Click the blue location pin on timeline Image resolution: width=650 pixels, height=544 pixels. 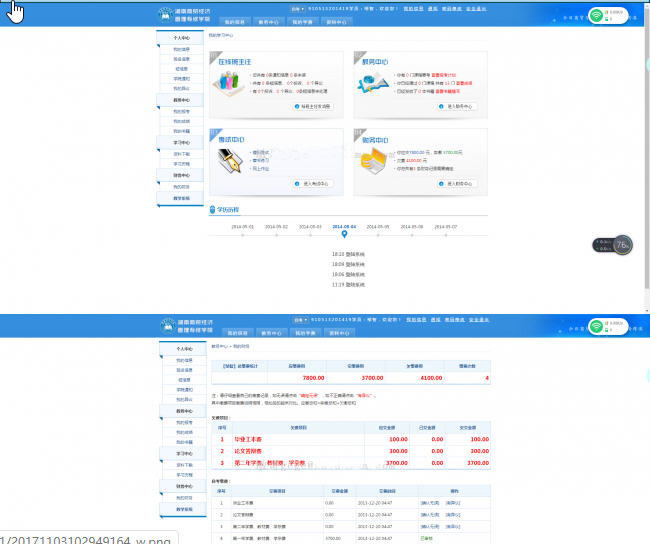[x=344, y=234]
